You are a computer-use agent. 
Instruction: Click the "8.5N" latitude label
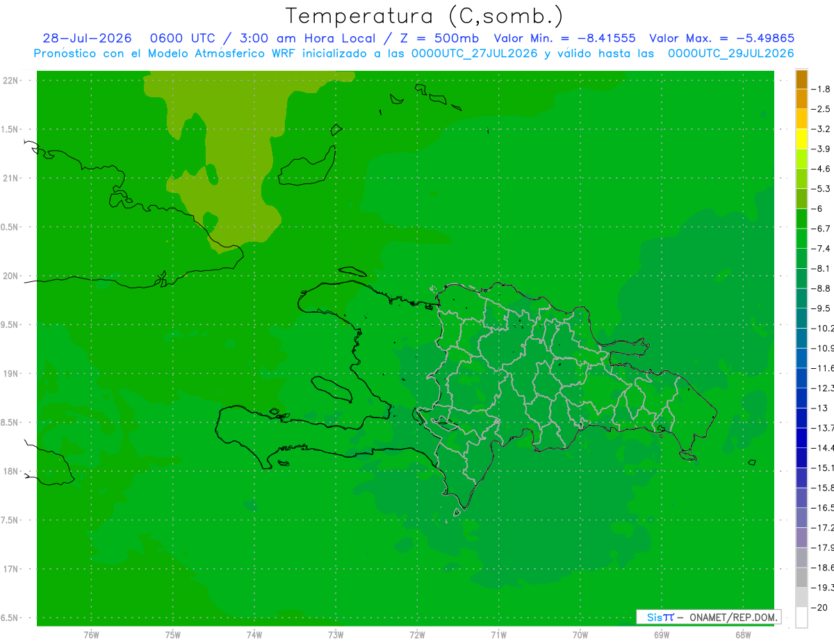click(10, 422)
